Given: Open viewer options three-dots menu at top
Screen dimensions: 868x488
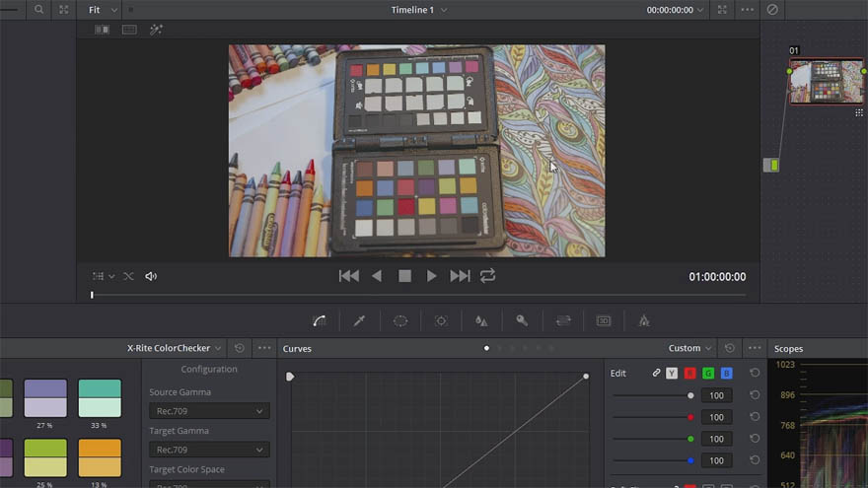Looking at the screenshot, I should pyautogui.click(x=748, y=10).
